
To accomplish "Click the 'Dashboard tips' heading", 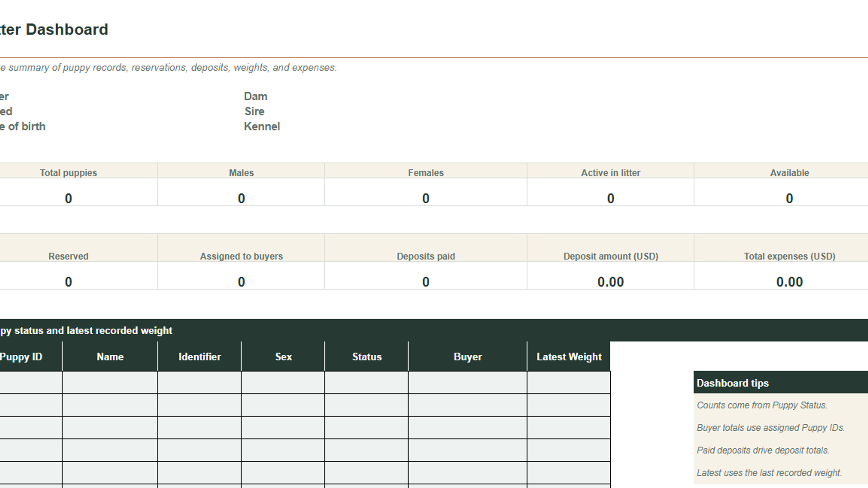I will tap(781, 383).
